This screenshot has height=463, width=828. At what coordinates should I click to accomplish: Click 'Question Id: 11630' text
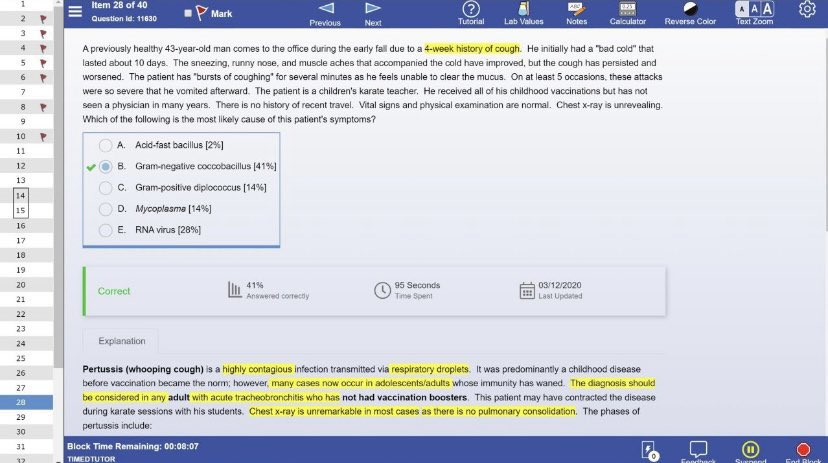click(x=124, y=18)
